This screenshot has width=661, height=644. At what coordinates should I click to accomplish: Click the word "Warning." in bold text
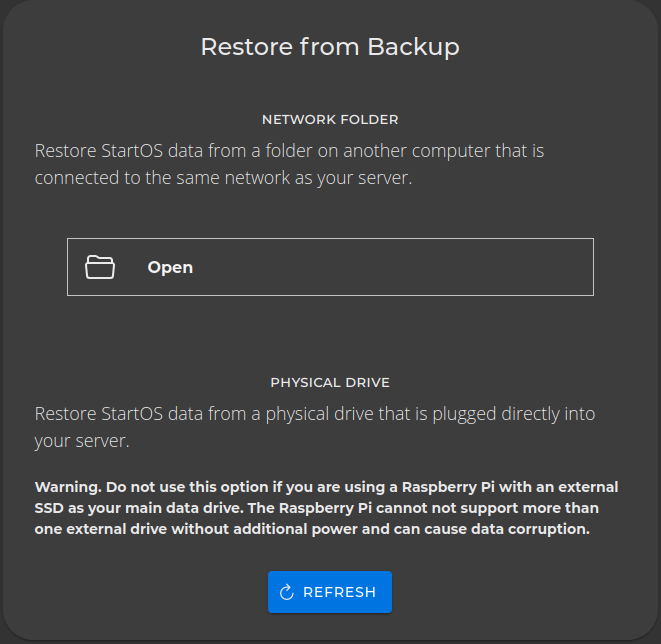(68, 487)
